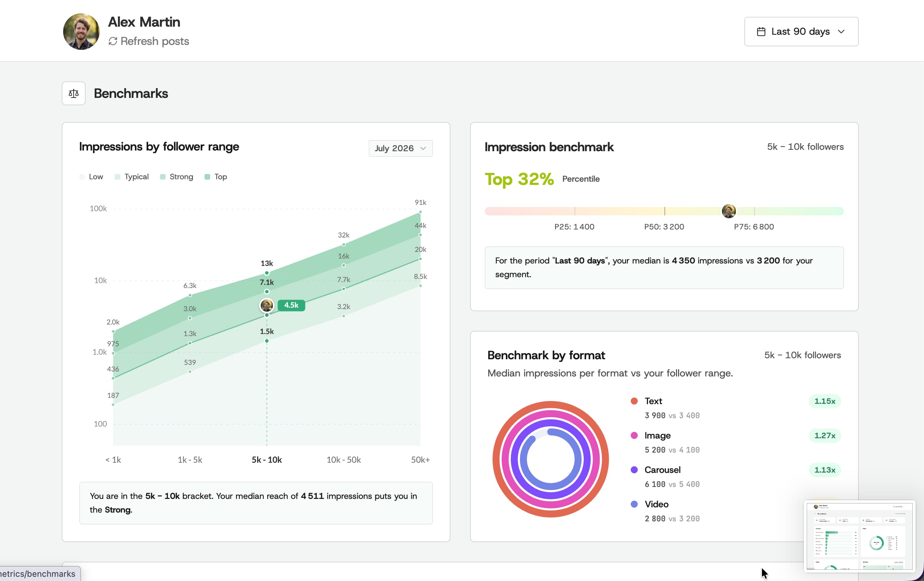924x581 pixels.
Task: Click the Impressions by follower range title
Action: click(159, 147)
